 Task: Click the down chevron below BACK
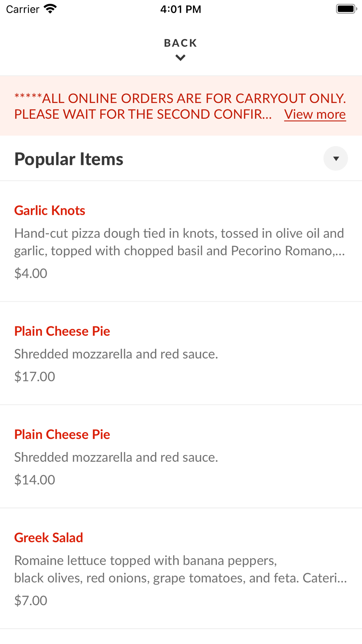(180, 58)
